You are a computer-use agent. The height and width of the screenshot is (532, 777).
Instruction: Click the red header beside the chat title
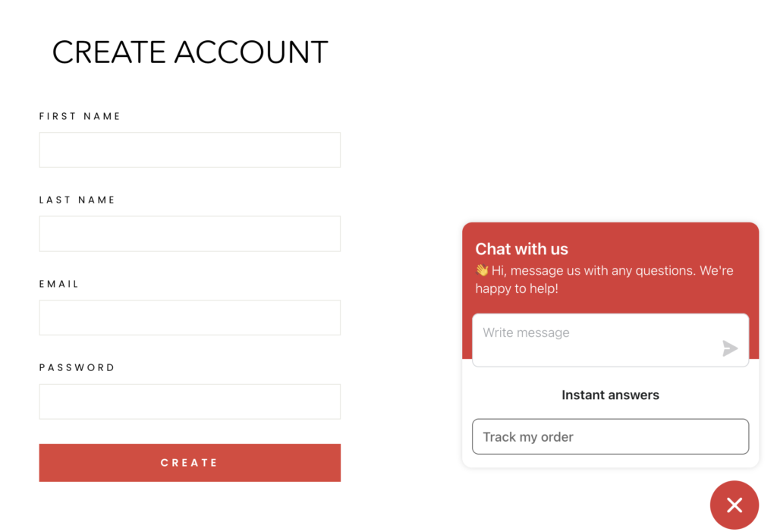(x=668, y=243)
